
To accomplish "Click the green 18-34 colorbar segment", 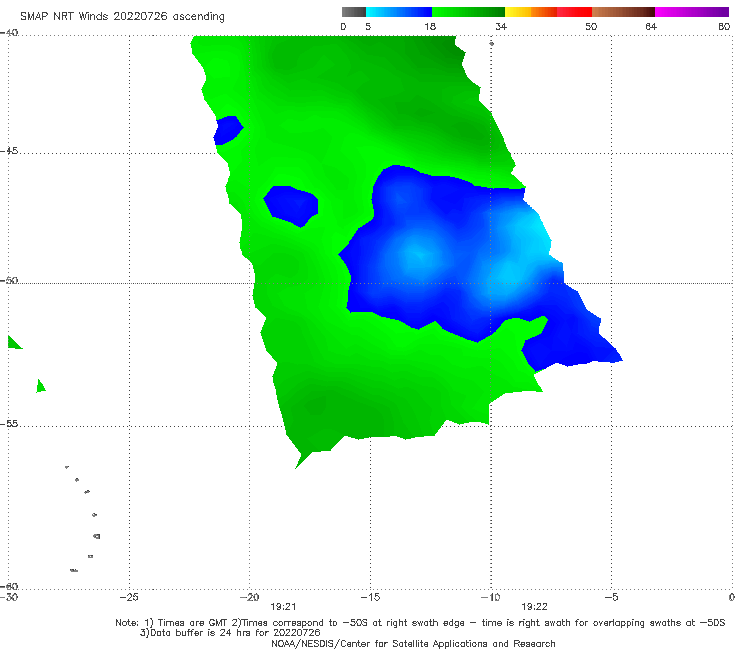I will pos(468,12).
